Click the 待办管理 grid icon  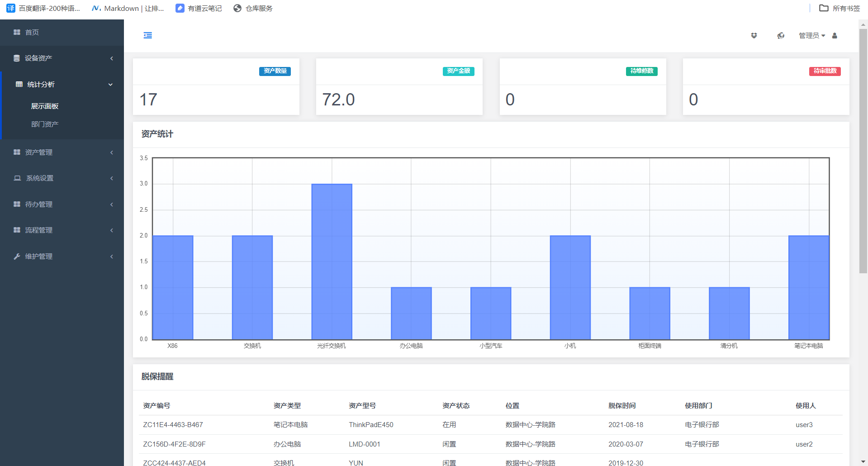pyautogui.click(x=17, y=204)
